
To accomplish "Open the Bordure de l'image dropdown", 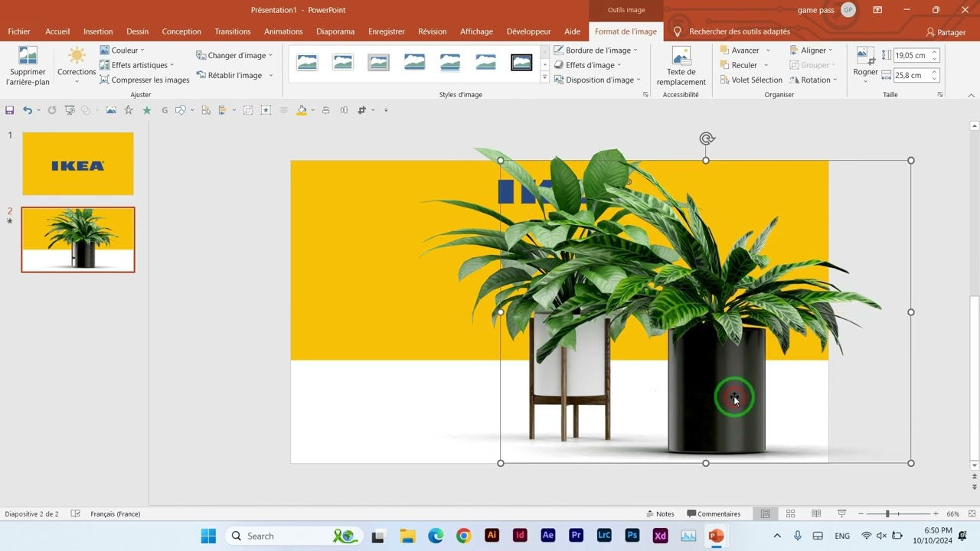I will pyautogui.click(x=597, y=51).
